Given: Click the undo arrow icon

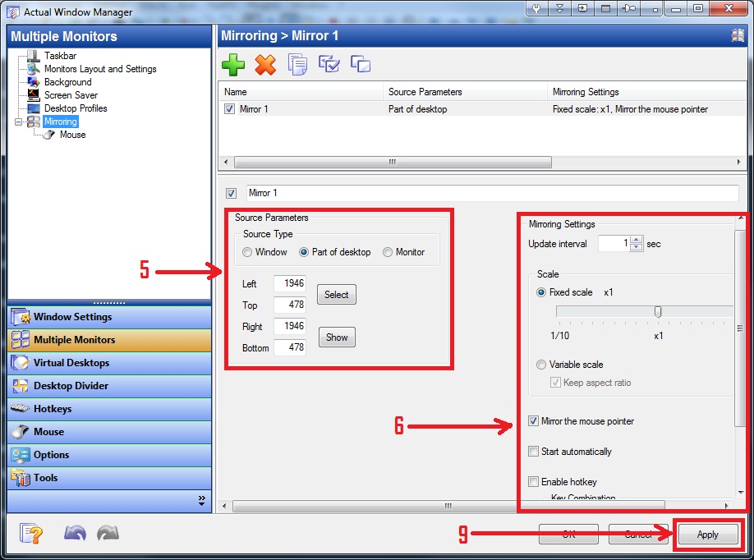Looking at the screenshot, I should tap(75, 533).
